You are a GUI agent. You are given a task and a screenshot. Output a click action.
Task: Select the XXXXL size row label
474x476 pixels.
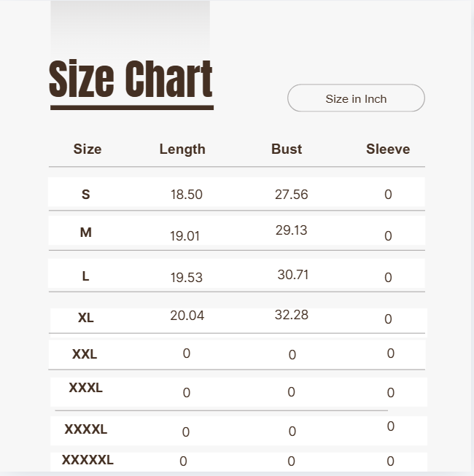click(86, 429)
